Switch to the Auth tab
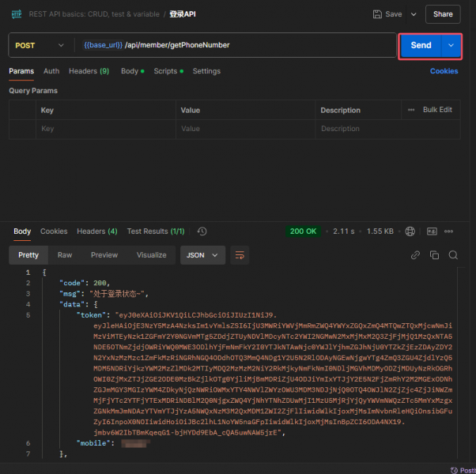476x474 pixels. click(51, 71)
